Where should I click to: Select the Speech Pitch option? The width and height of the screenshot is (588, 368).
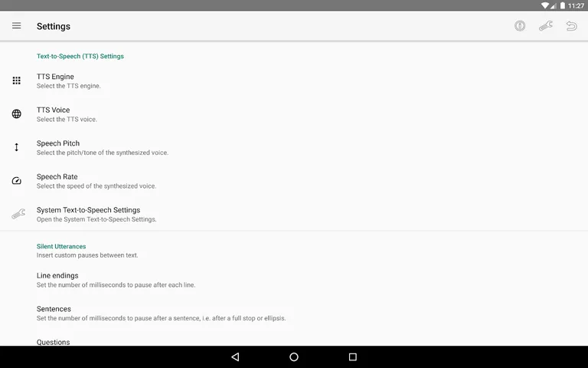pos(294,147)
